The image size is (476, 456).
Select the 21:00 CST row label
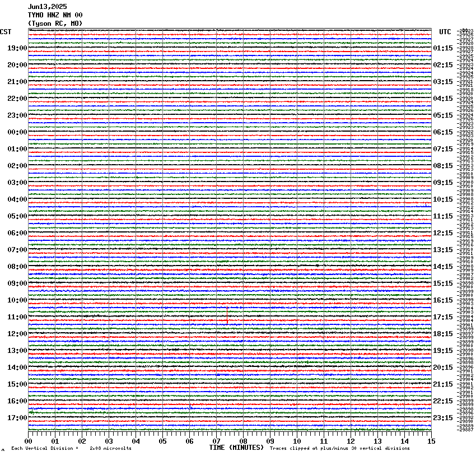17,82
